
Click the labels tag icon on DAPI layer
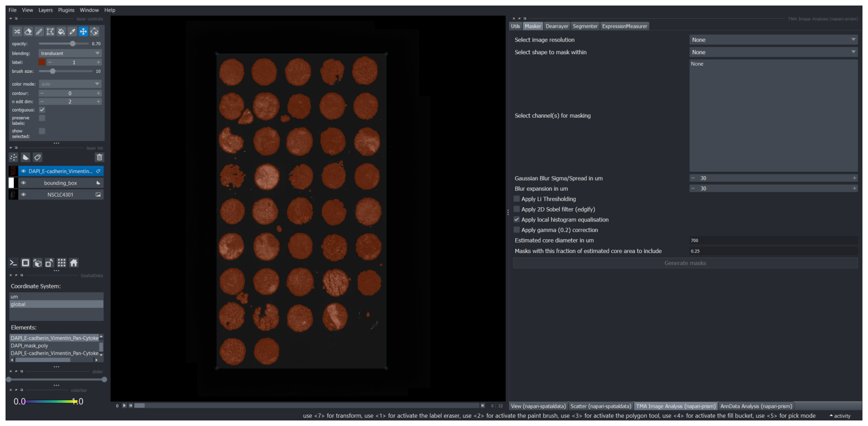click(x=98, y=171)
